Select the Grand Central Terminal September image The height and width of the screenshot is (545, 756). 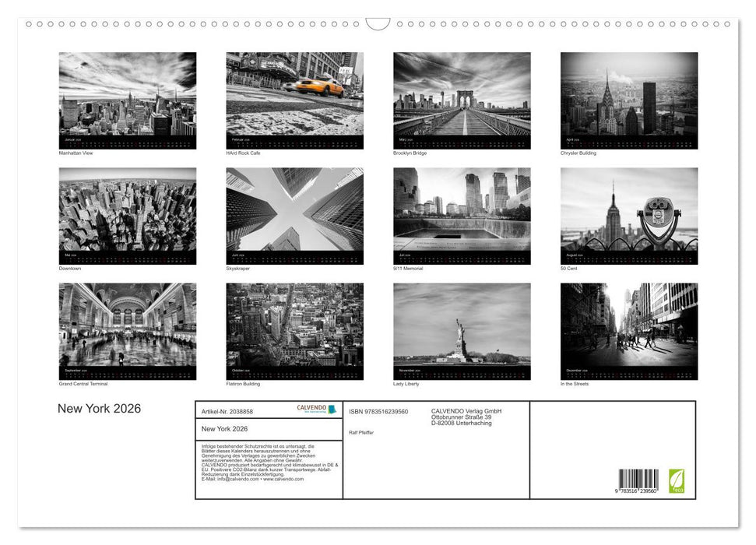click(x=126, y=331)
